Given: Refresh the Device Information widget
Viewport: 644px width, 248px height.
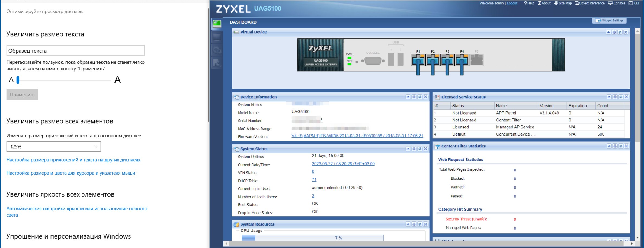Looking at the screenshot, I should point(420,97).
